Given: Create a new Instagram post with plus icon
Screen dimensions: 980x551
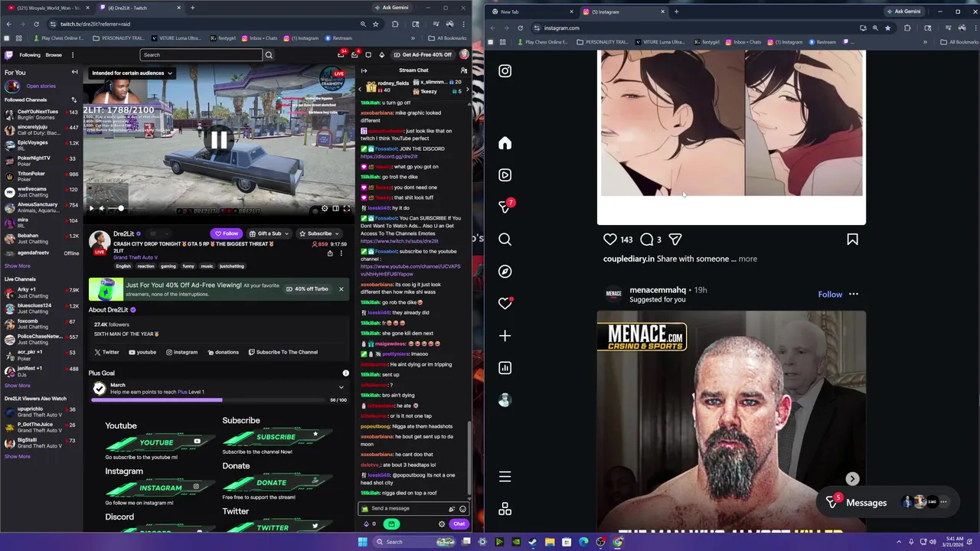Looking at the screenshot, I should pyautogui.click(x=505, y=336).
